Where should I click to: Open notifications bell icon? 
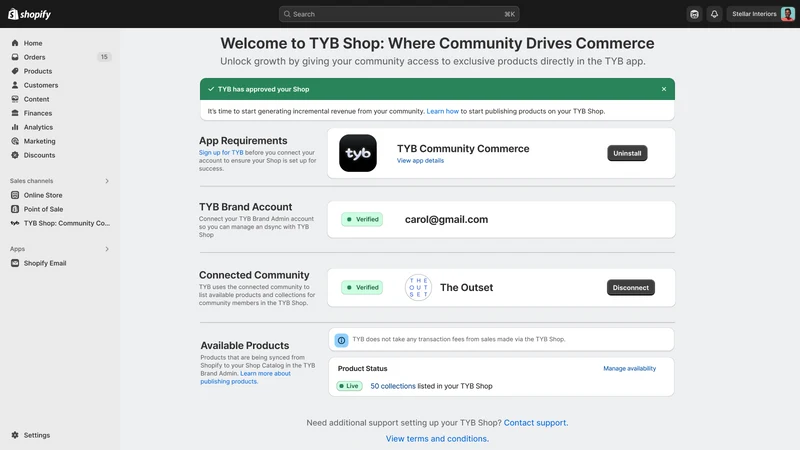(x=714, y=14)
